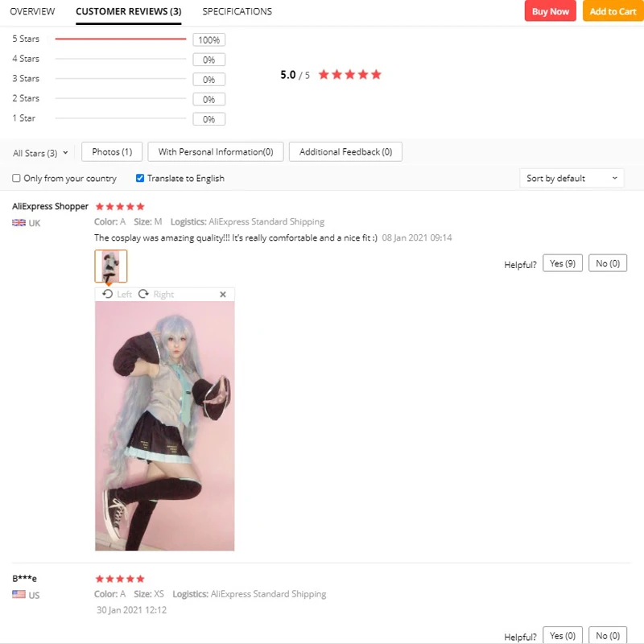Screen dimensions: 644x644
Task: Rotate review photo left
Action: pos(117,294)
